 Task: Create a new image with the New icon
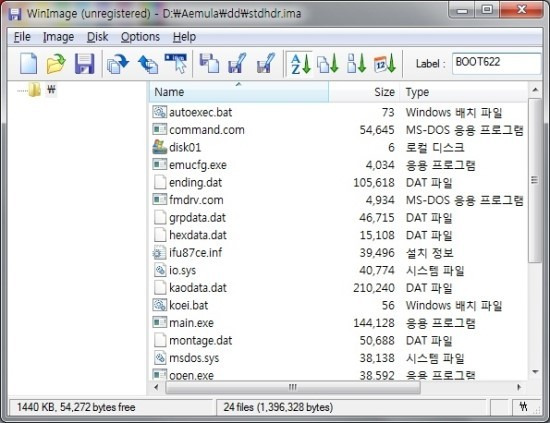pyautogui.click(x=28, y=64)
